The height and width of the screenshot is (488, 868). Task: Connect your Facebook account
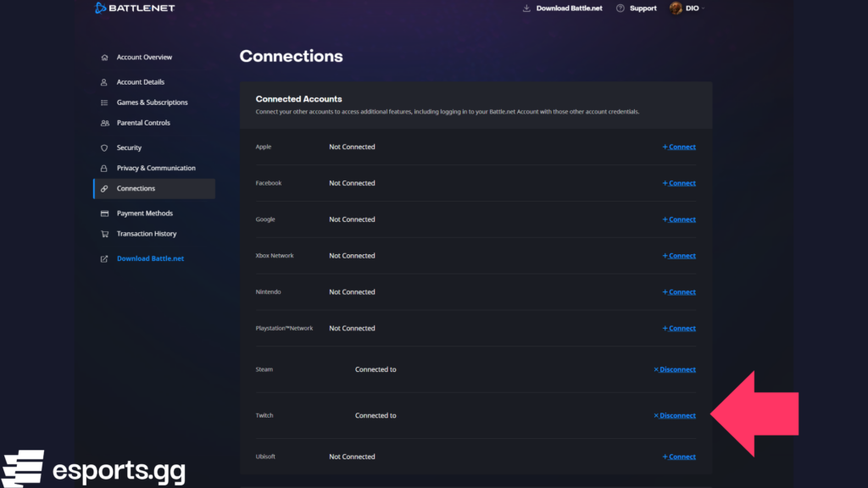click(x=678, y=183)
